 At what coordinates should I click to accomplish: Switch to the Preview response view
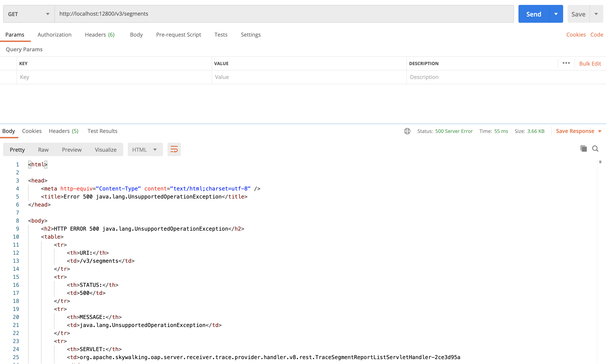pyautogui.click(x=72, y=150)
